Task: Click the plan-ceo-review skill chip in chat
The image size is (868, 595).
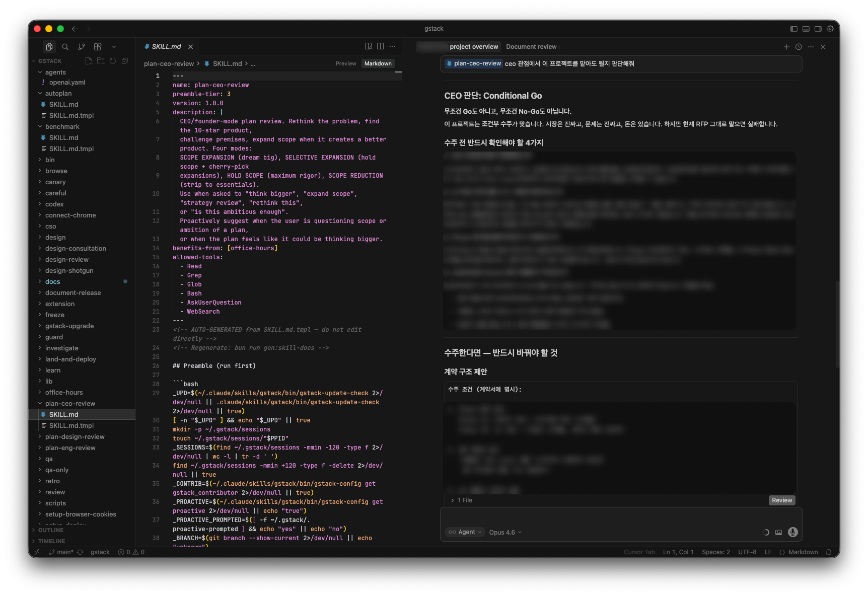Action: [x=474, y=63]
